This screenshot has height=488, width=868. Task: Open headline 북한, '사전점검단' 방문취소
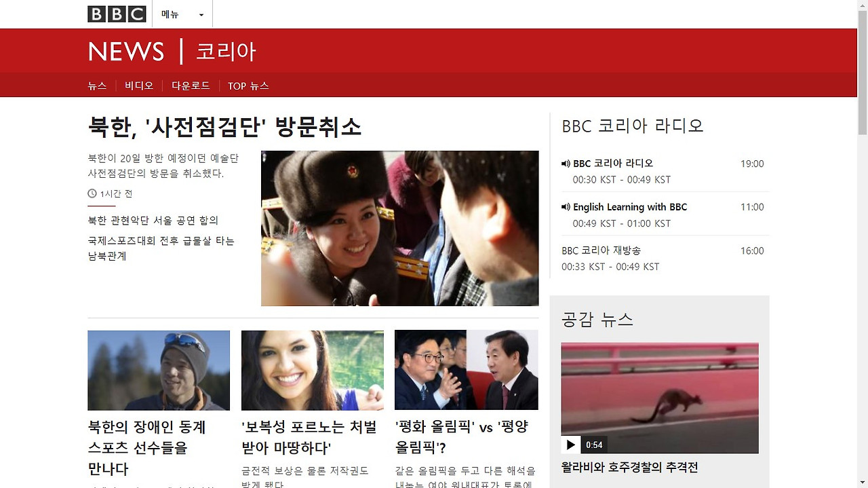click(224, 127)
